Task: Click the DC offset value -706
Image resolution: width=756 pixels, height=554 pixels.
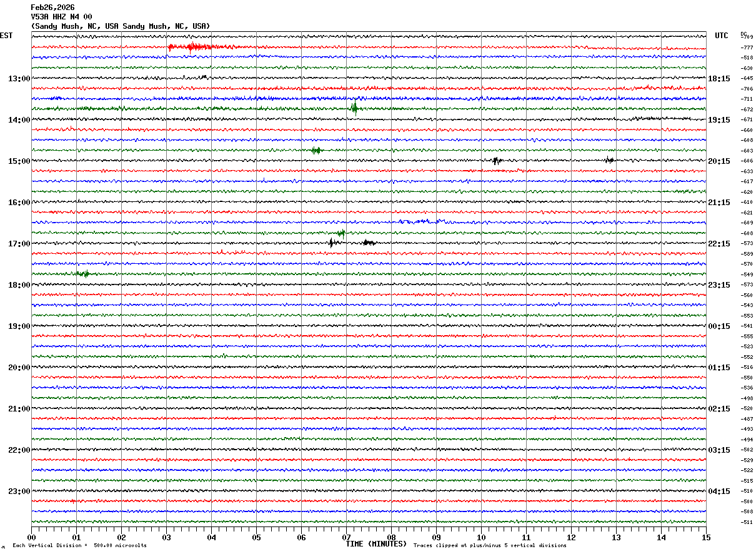Action: click(x=747, y=89)
